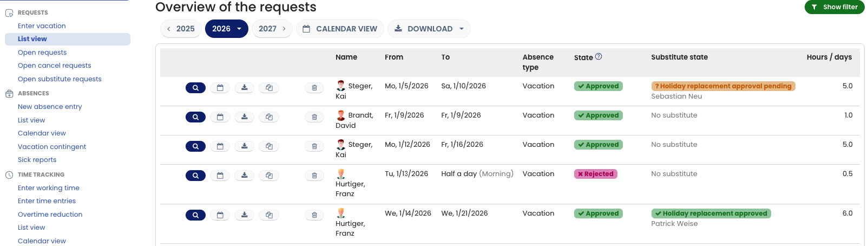
Task: Copy Franz Hurtiger's rejected 1/13/2026 request
Action: 269,176
